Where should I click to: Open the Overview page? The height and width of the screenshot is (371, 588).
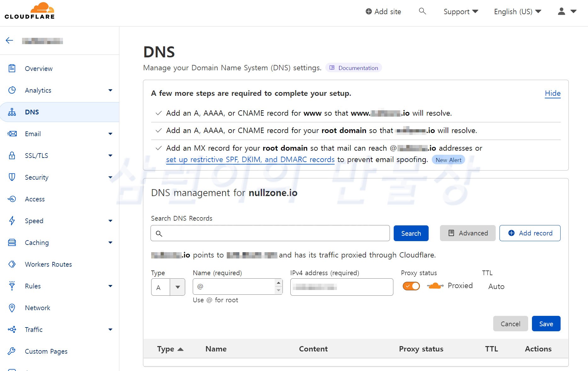(39, 68)
